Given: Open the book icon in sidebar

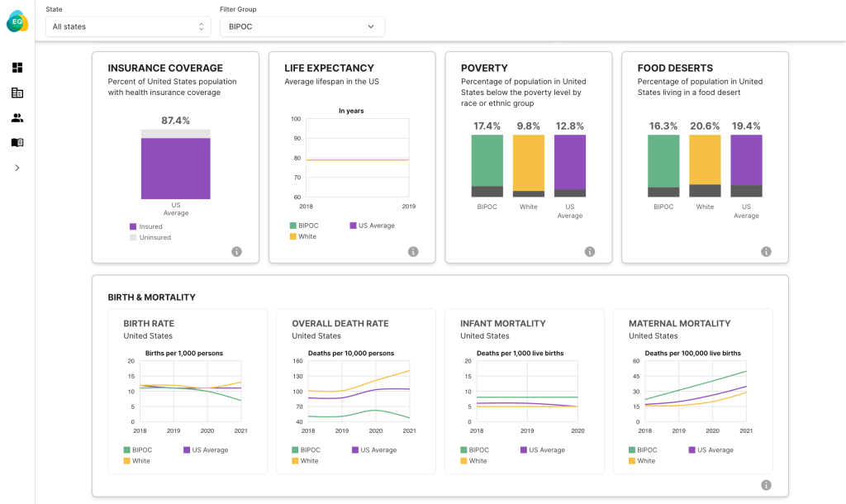Looking at the screenshot, I should point(17,143).
